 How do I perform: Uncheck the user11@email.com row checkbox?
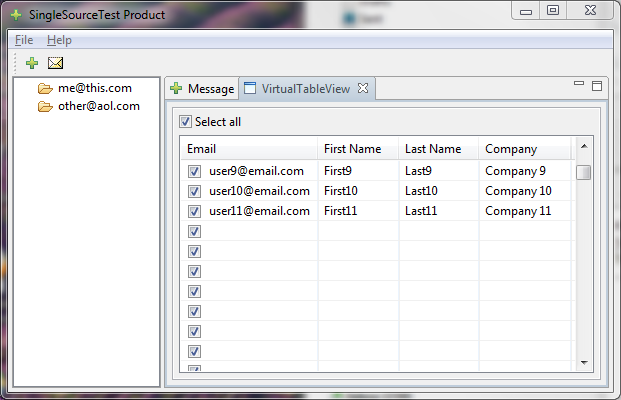tap(194, 211)
